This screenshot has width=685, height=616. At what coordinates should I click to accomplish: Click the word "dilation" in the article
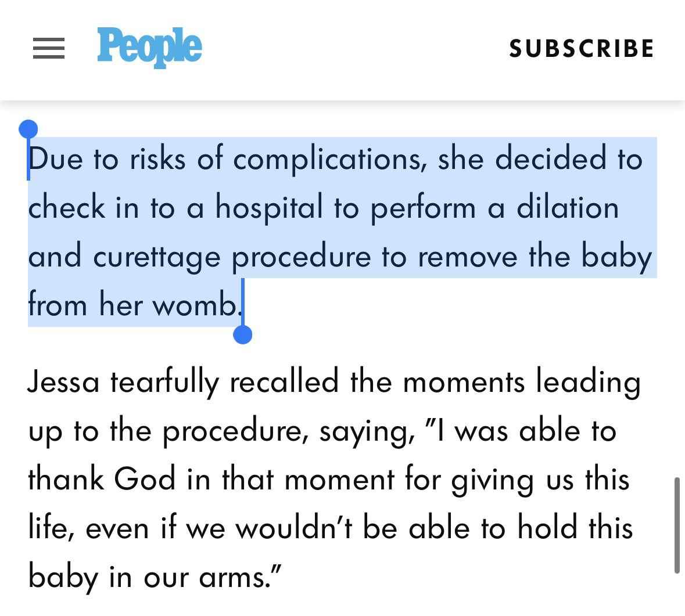pos(568,208)
